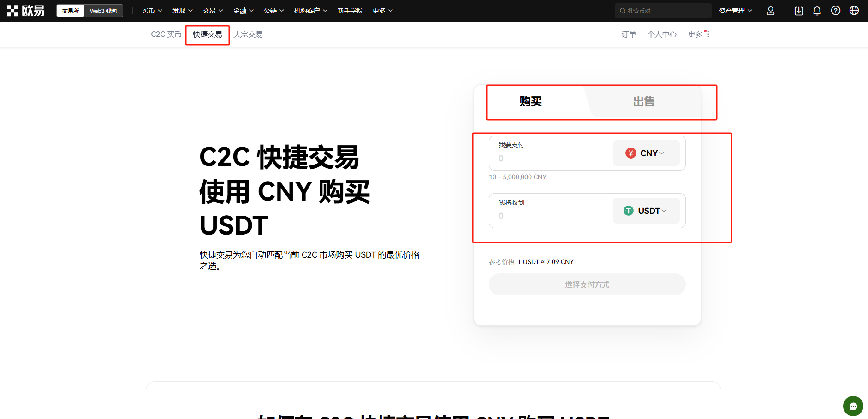Open the help question mark icon
This screenshot has height=419, width=868.
(x=836, y=11)
